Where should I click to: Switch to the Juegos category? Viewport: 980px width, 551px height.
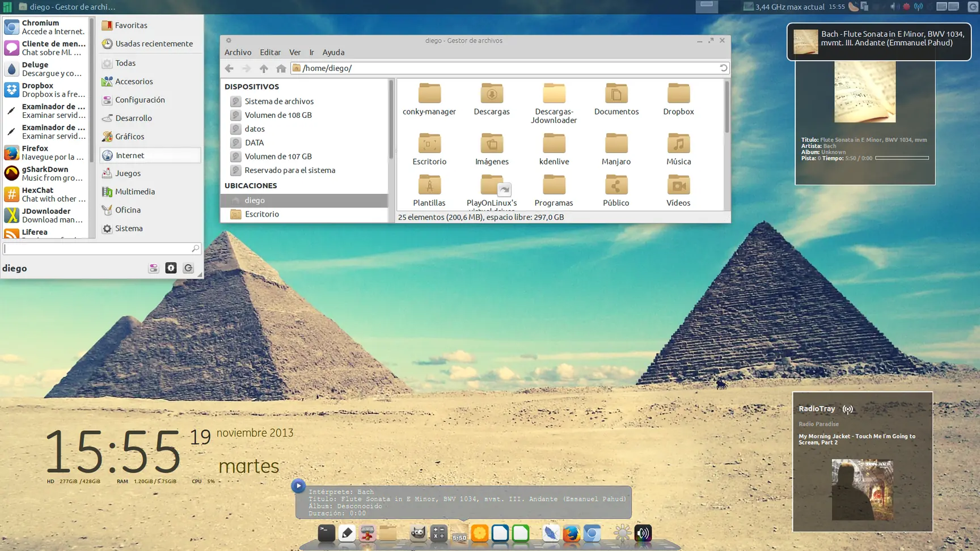click(127, 173)
